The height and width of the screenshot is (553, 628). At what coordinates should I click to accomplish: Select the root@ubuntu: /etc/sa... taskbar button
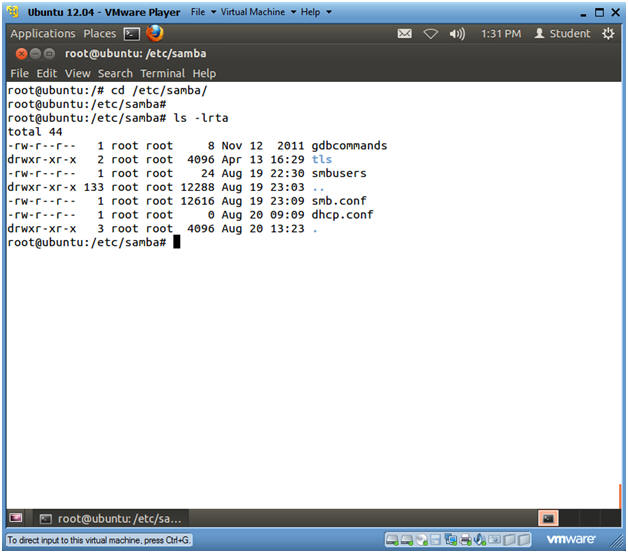pyautogui.click(x=111, y=519)
